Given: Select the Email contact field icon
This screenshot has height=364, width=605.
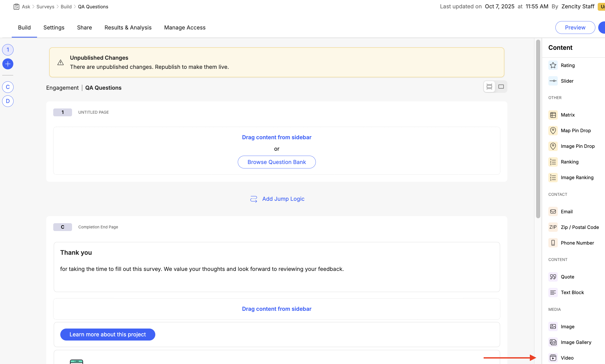Looking at the screenshot, I should 553,211.
